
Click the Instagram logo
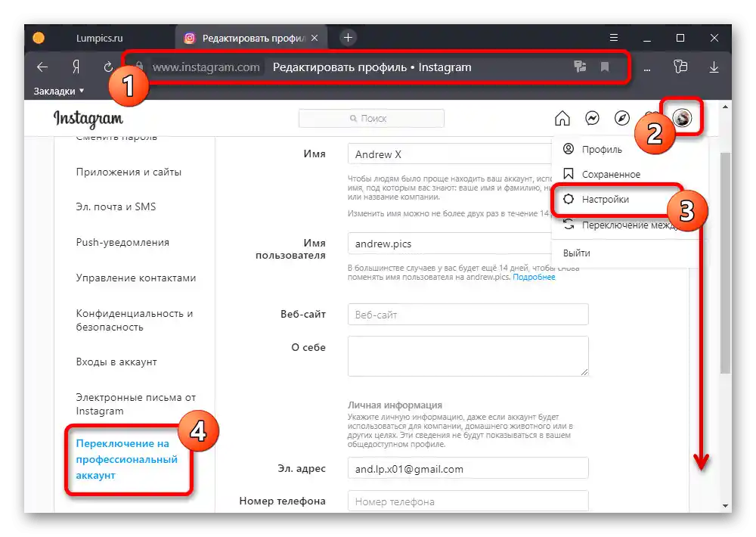pos(88,118)
